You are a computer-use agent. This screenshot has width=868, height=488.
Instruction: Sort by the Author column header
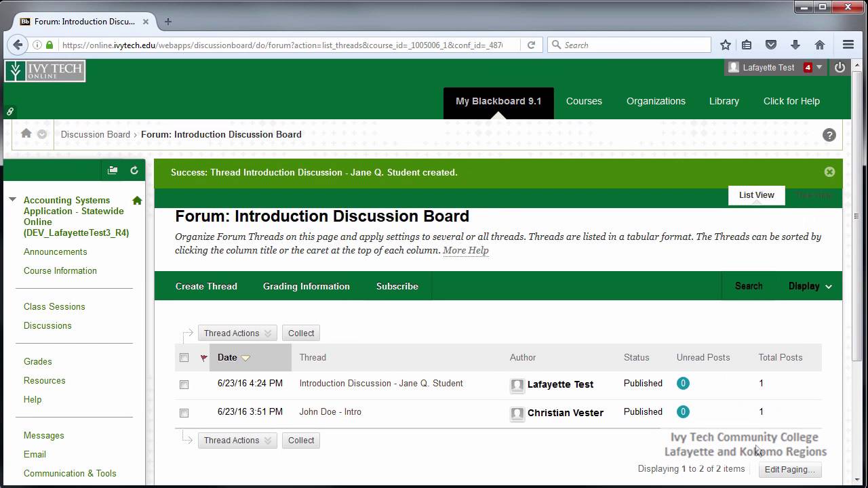523,357
